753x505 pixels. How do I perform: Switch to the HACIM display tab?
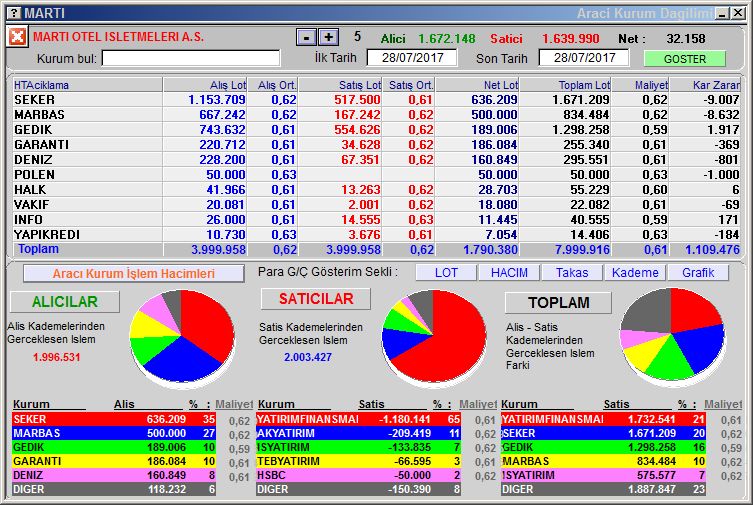509,273
